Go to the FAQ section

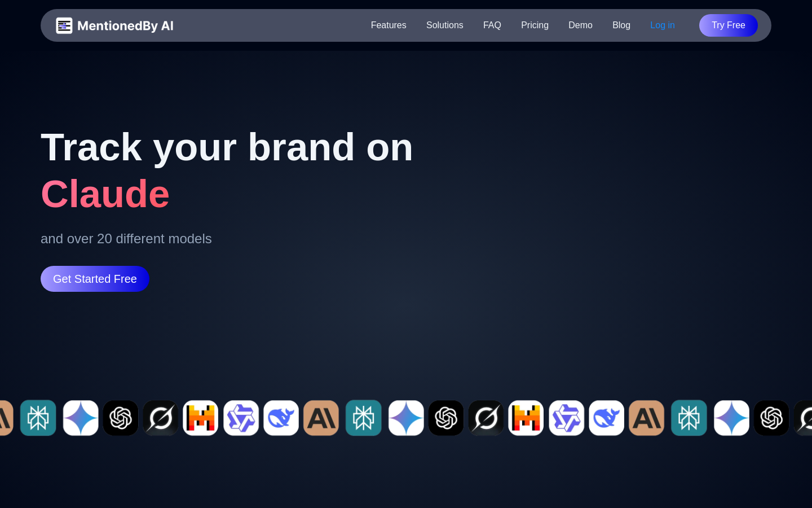[492, 25]
